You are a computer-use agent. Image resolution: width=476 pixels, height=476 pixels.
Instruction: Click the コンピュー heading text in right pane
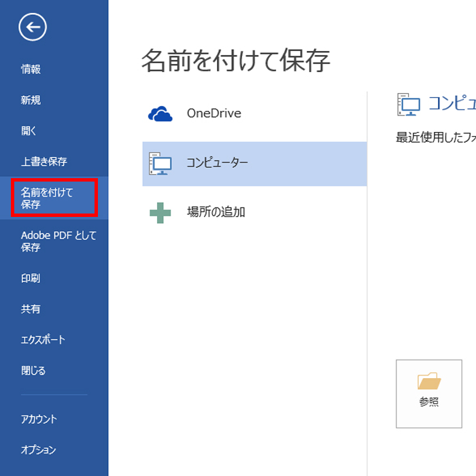coord(451,103)
